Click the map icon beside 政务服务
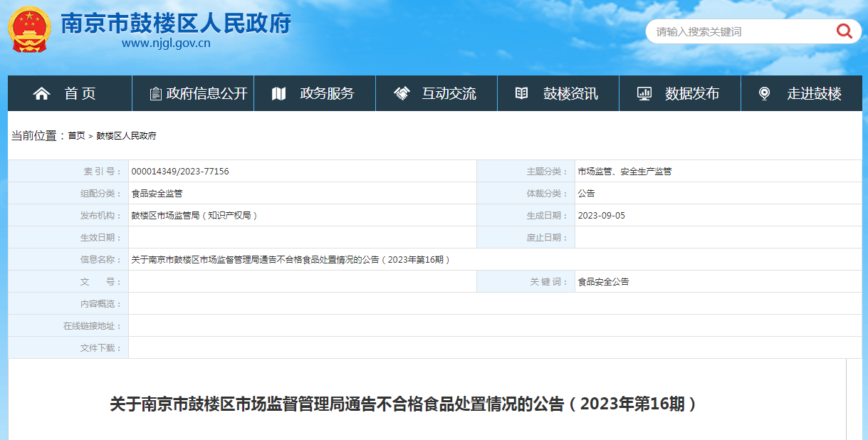Screen dimensions: 868x440 (278, 93)
